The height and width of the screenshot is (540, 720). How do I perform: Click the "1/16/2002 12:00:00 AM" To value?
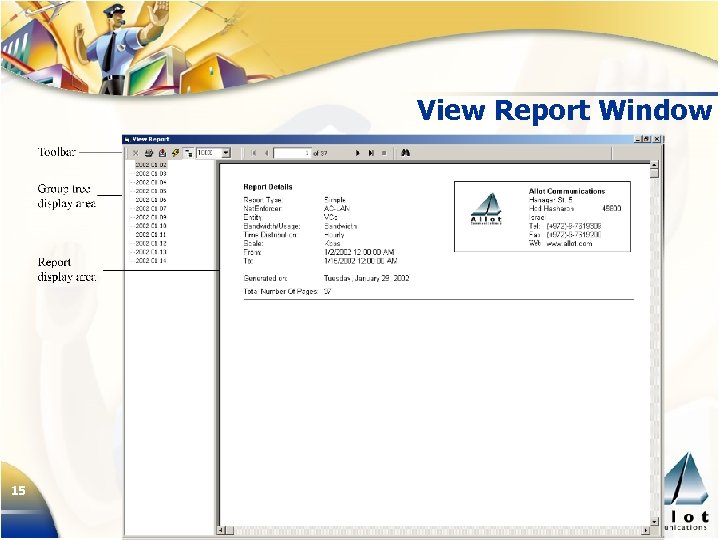click(x=360, y=261)
